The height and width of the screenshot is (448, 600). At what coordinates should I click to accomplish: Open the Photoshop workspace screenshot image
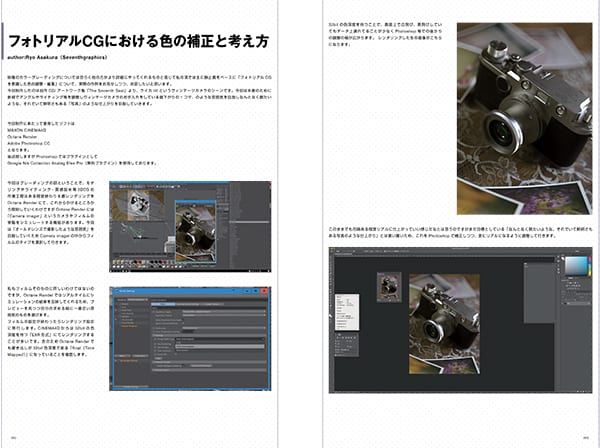[x=460, y=320]
